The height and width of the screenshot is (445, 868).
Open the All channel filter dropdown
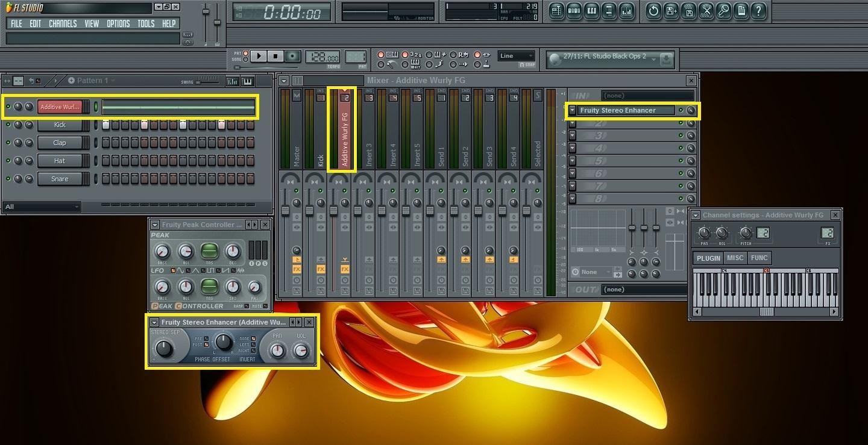click(42, 207)
